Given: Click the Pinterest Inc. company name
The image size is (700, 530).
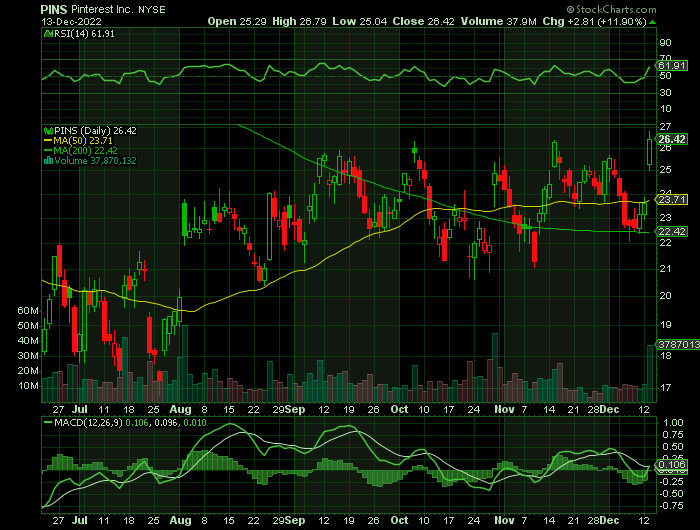Looking at the screenshot, I should (102, 9).
